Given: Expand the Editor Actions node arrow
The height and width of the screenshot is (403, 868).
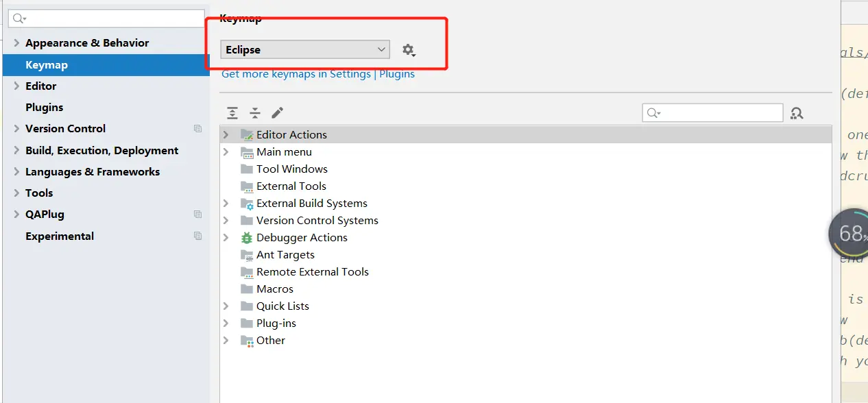Looking at the screenshot, I should click(226, 134).
